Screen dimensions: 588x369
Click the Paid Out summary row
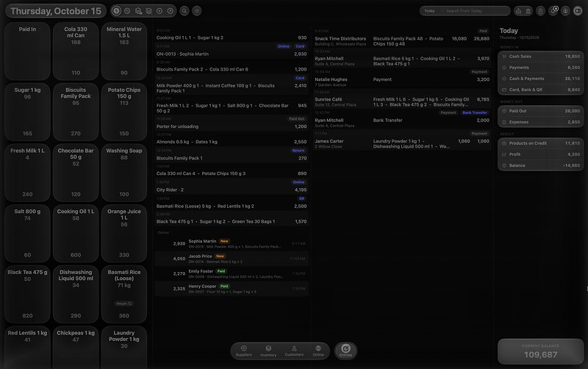point(540,111)
